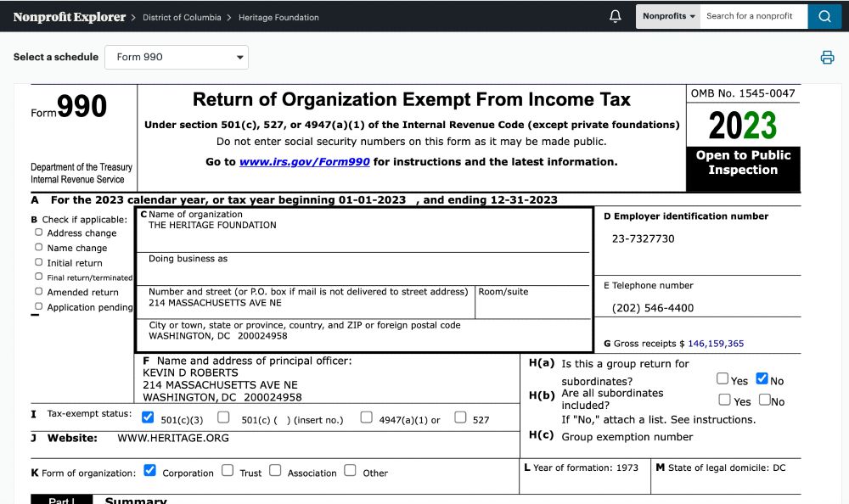This screenshot has width=849, height=504.
Task: Open the notifications bell icon
Action: click(x=615, y=16)
